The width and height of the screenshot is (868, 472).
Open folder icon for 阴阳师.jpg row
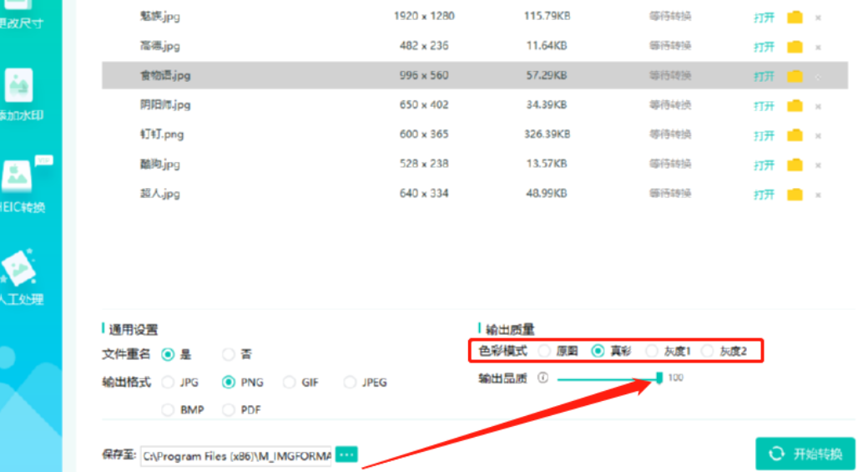coord(795,105)
